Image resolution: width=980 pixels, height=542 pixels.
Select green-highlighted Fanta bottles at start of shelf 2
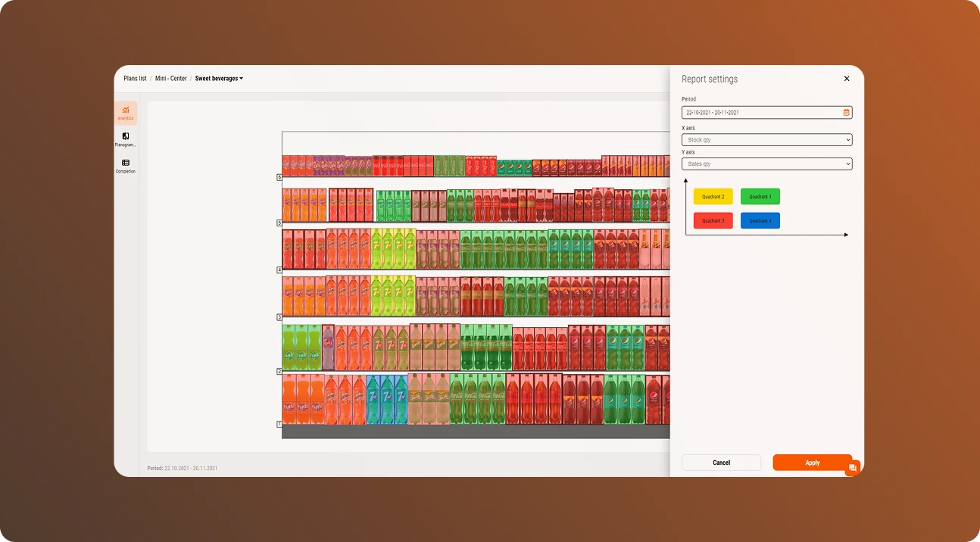pyautogui.click(x=301, y=347)
